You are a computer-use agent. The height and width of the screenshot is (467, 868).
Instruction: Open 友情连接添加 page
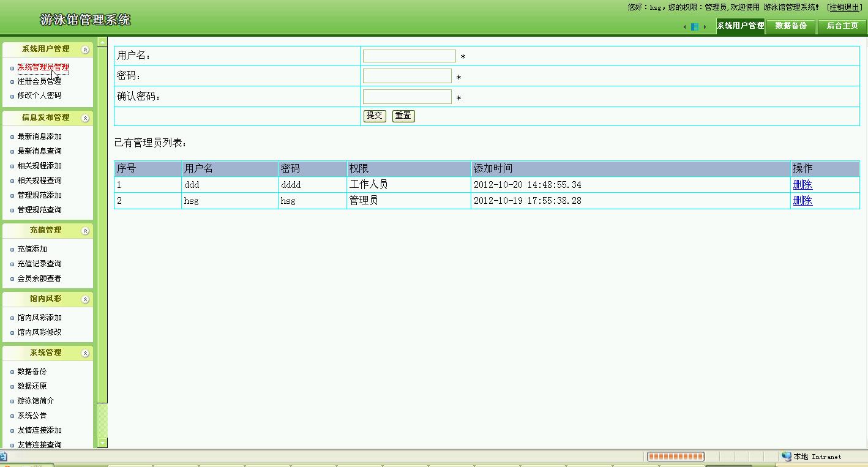click(39, 430)
